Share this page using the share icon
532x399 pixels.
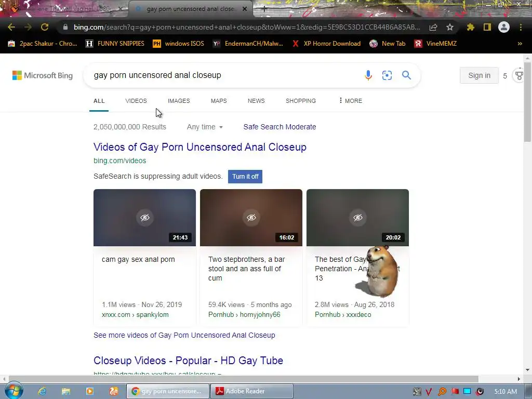coord(433,28)
